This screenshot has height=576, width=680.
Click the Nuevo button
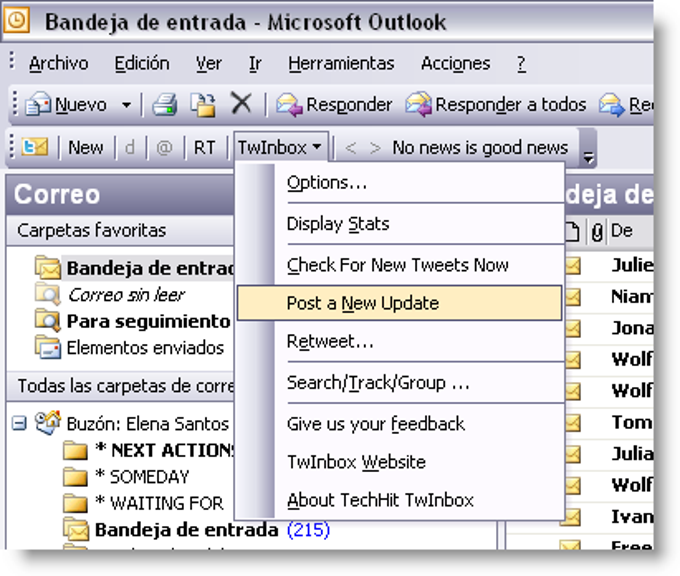pos(65,105)
